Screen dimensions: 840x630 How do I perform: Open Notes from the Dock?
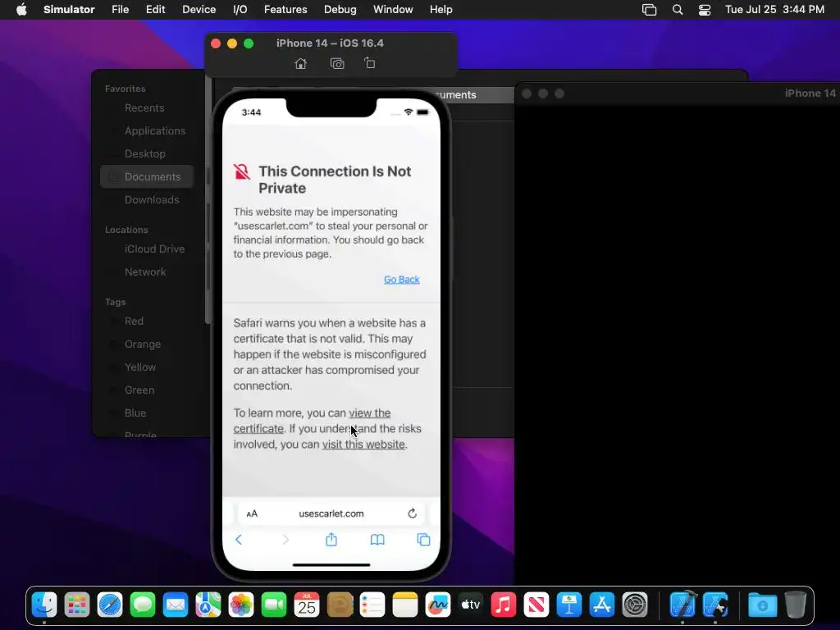405,605
